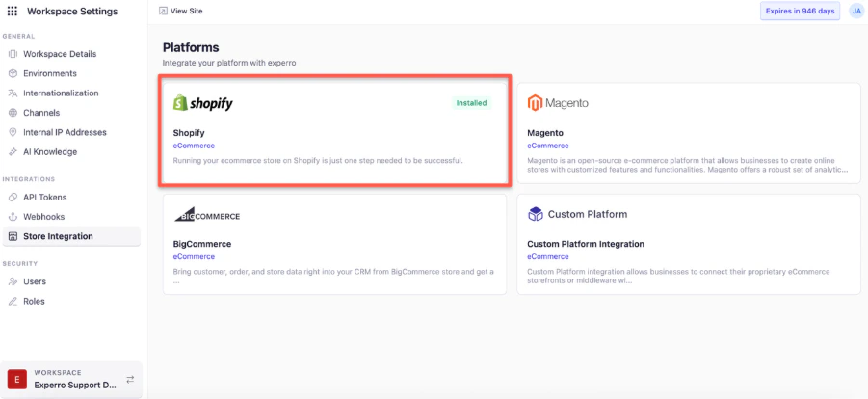This screenshot has height=399, width=868.
Task: Click the BigCommerce card title
Action: click(x=202, y=244)
